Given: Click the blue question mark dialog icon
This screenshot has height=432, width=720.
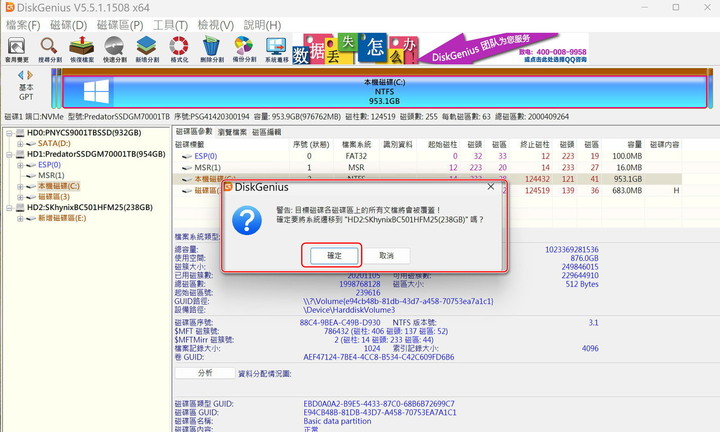Looking at the screenshot, I should 247,220.
